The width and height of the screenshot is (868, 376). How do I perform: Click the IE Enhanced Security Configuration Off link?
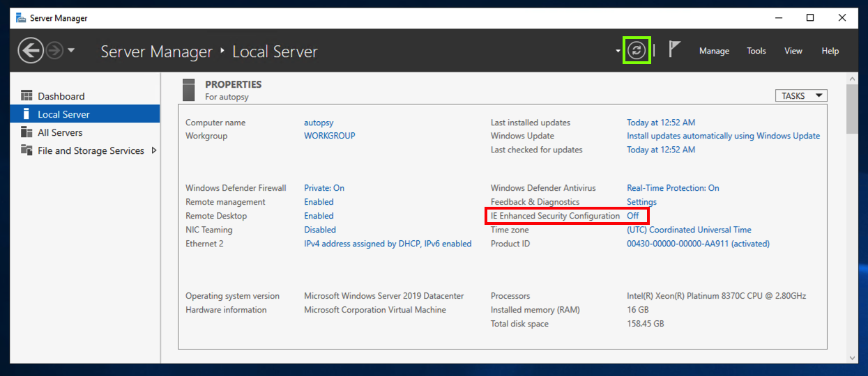click(x=632, y=216)
